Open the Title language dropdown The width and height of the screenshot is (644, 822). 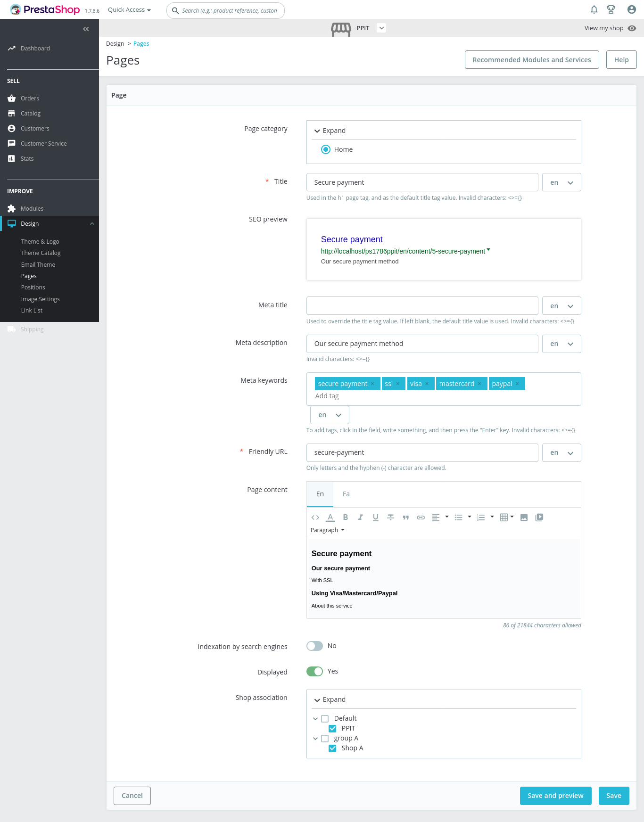coord(561,182)
